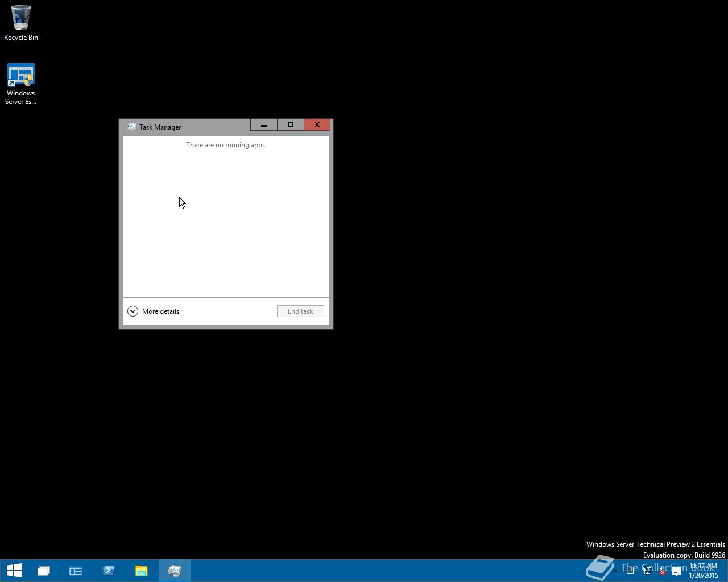Expand Task Manager with More details
728x582 pixels.
pos(154,311)
